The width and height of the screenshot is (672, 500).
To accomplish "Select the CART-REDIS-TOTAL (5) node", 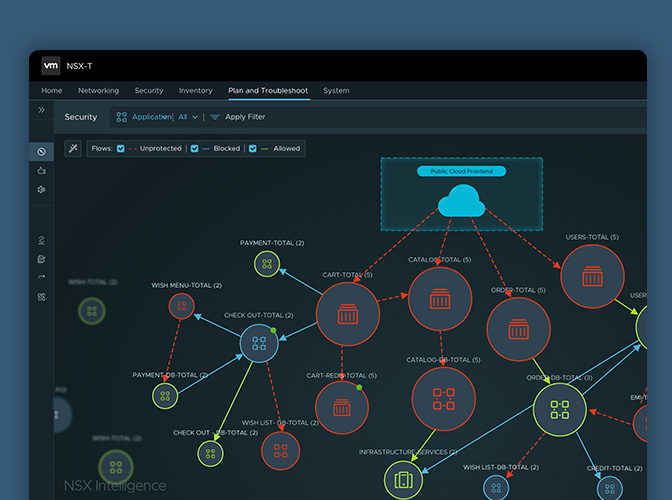I will (x=342, y=408).
